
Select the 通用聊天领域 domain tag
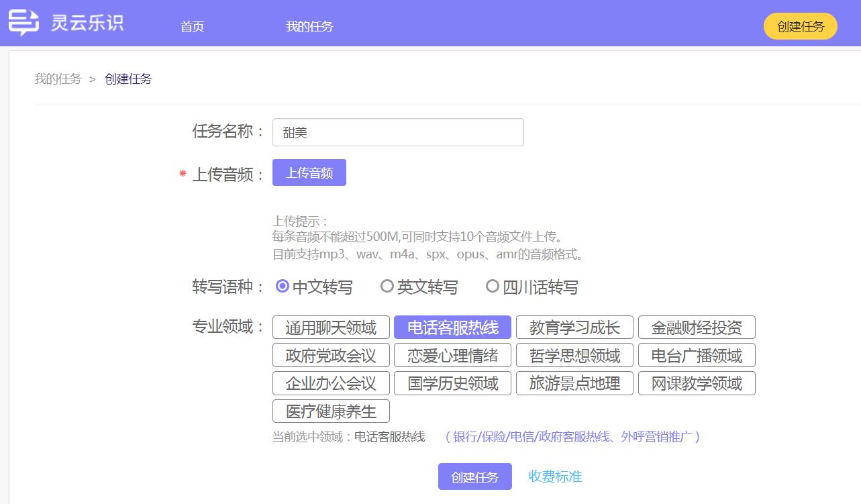tap(331, 327)
